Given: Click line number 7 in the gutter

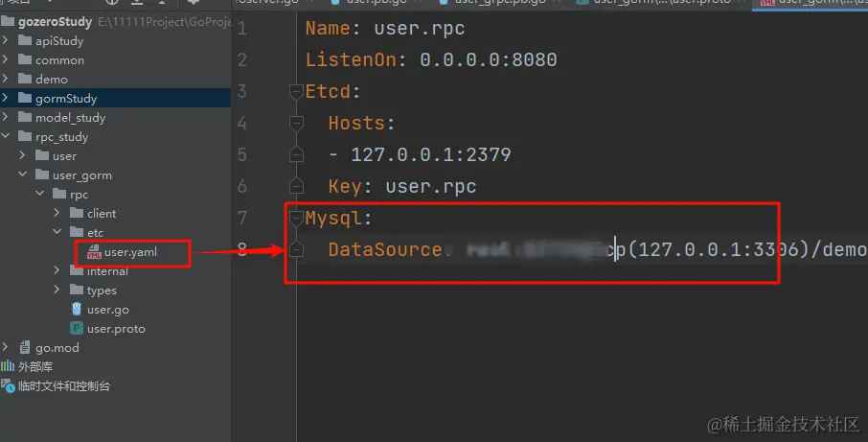Looking at the screenshot, I should [x=242, y=219].
